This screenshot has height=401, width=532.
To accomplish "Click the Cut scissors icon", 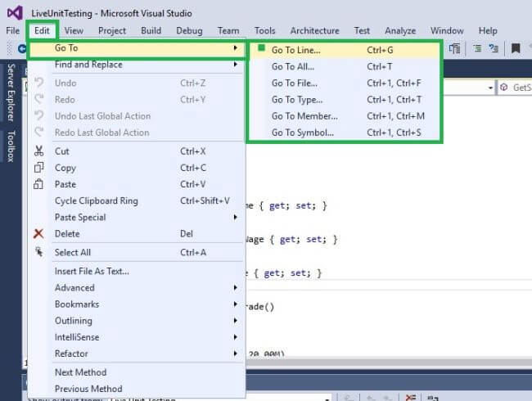I will 38,151.
